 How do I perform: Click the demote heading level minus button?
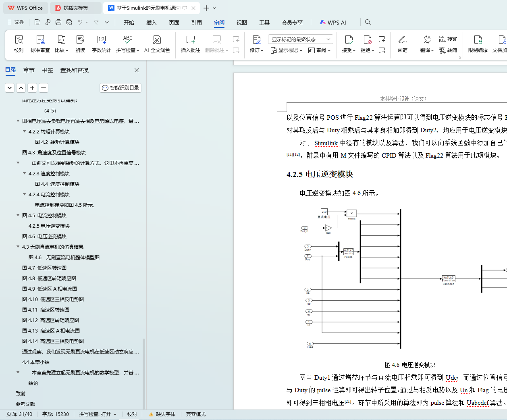tap(44, 87)
